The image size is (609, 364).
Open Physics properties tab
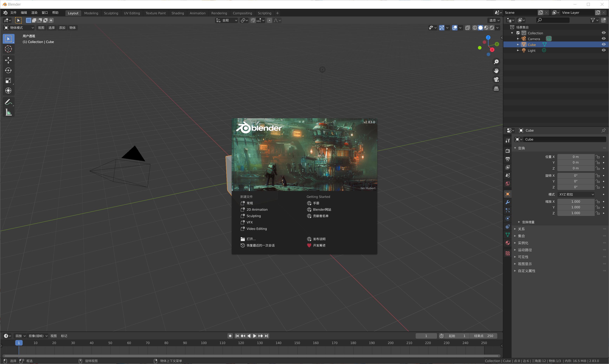[507, 218]
